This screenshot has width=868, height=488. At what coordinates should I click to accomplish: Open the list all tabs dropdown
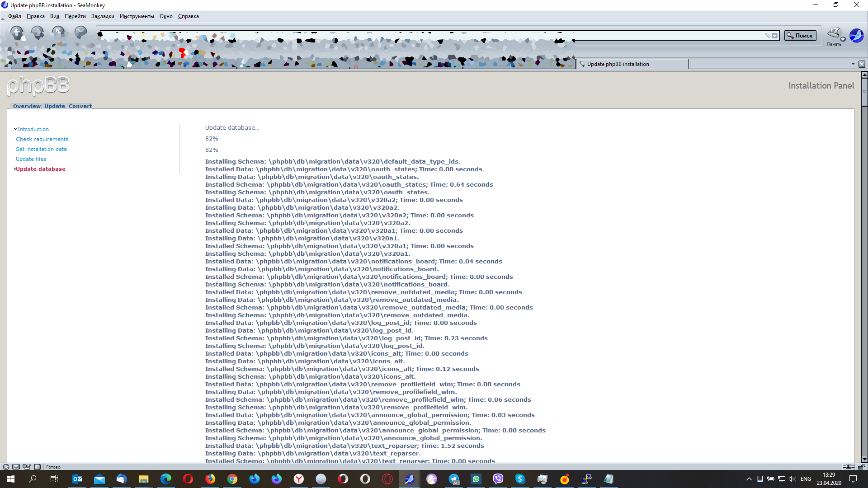pos(853,64)
